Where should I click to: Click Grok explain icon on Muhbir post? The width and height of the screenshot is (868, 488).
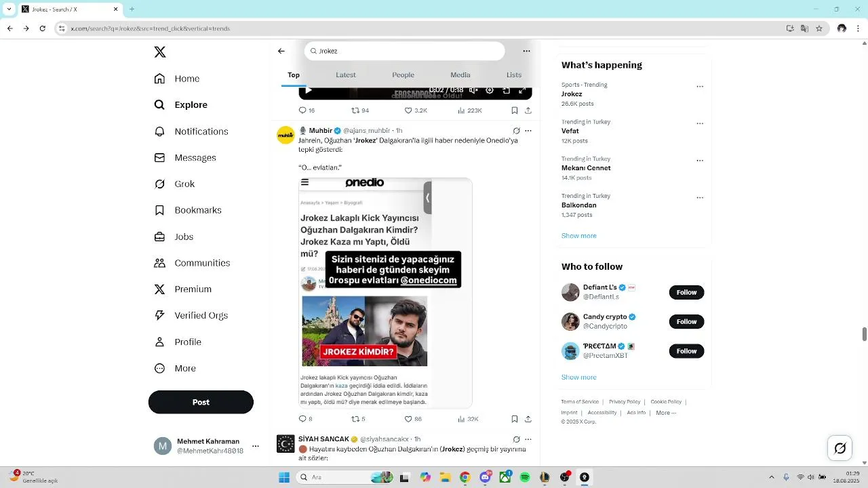coord(516,131)
